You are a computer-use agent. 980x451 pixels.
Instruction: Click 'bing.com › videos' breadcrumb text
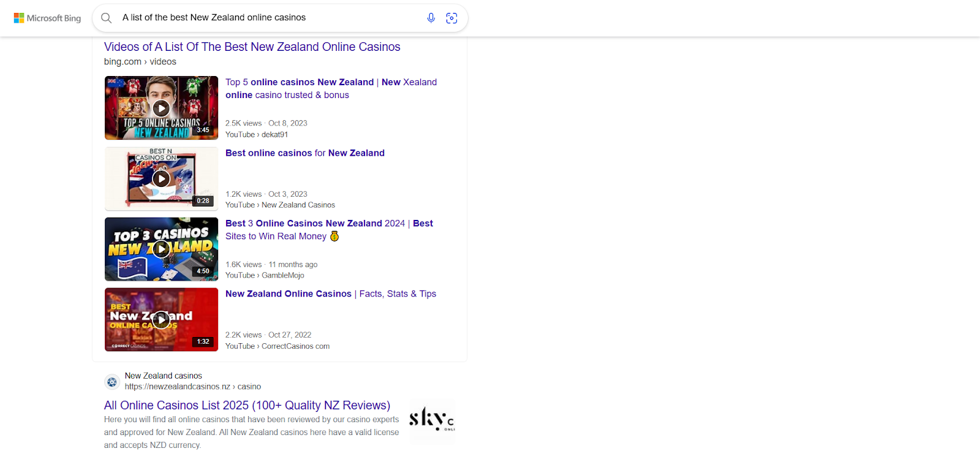140,62
